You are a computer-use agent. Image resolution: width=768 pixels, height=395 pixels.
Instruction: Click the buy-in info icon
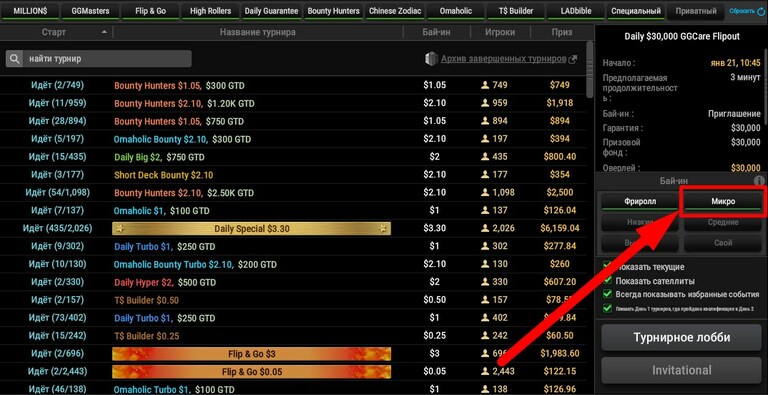pyautogui.click(x=759, y=181)
